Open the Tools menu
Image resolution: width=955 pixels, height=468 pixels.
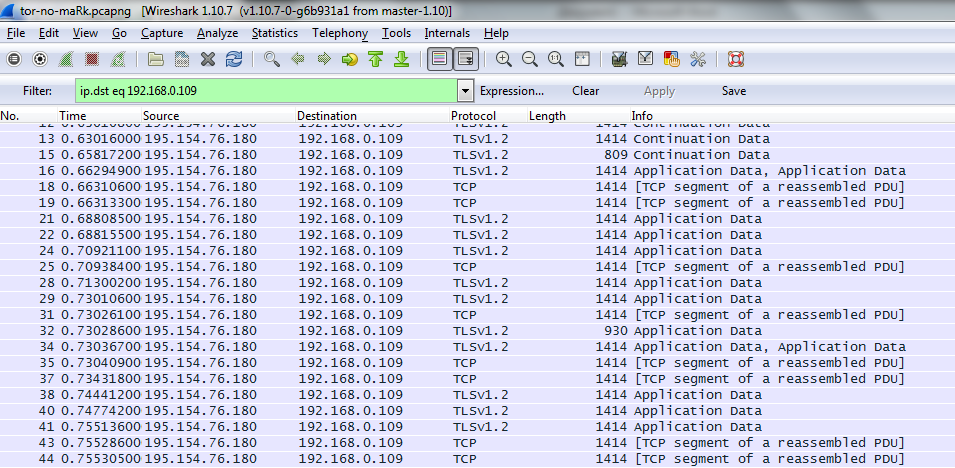pos(396,33)
